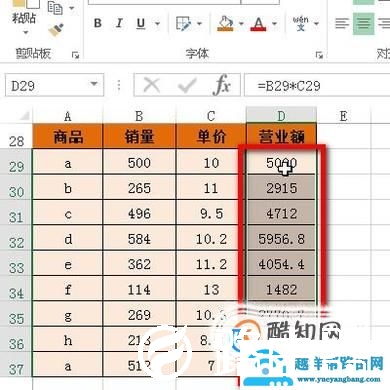Open Paste (粘贴) dropdown arrow
Screen dimensions: 390x390
(x=26, y=33)
